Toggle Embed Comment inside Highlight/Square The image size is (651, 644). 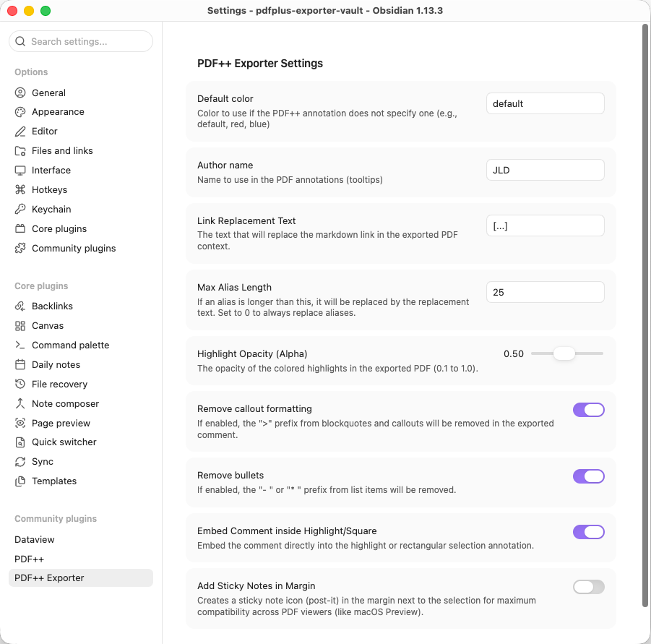tap(588, 532)
